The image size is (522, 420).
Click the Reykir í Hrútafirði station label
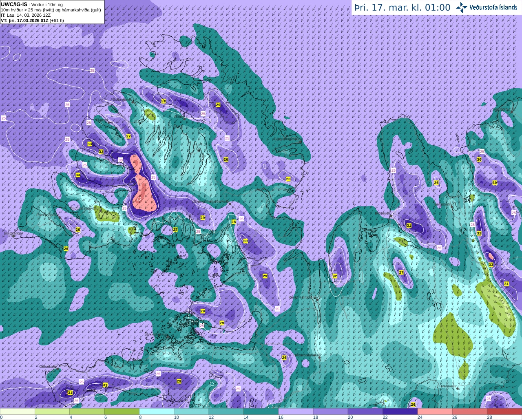[303, 297]
